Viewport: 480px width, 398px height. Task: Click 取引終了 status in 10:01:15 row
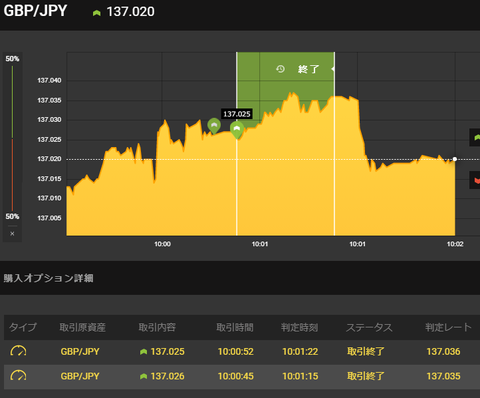366,376
